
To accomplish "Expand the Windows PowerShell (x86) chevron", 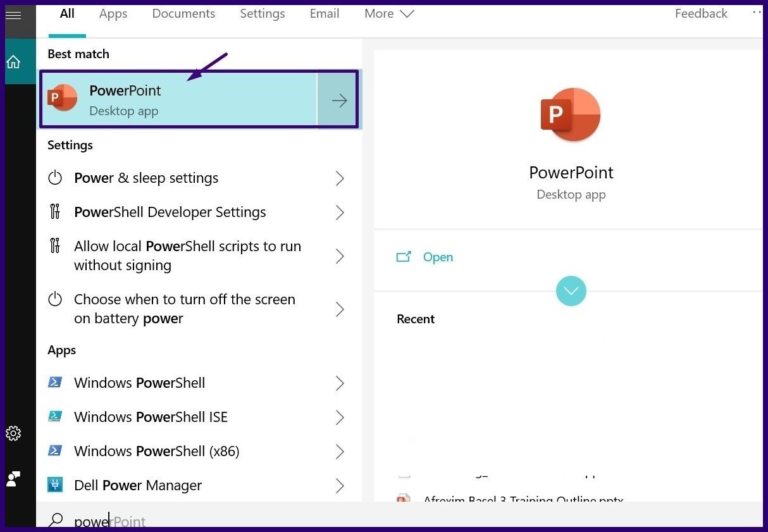I will click(340, 452).
